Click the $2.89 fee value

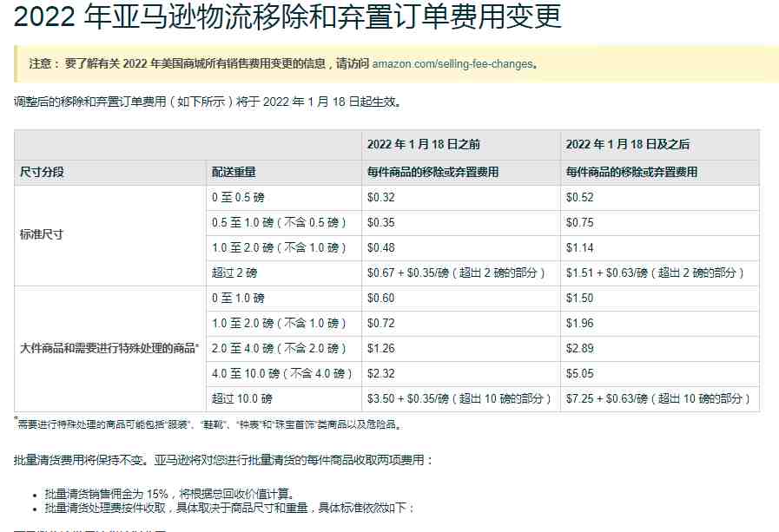coord(580,348)
